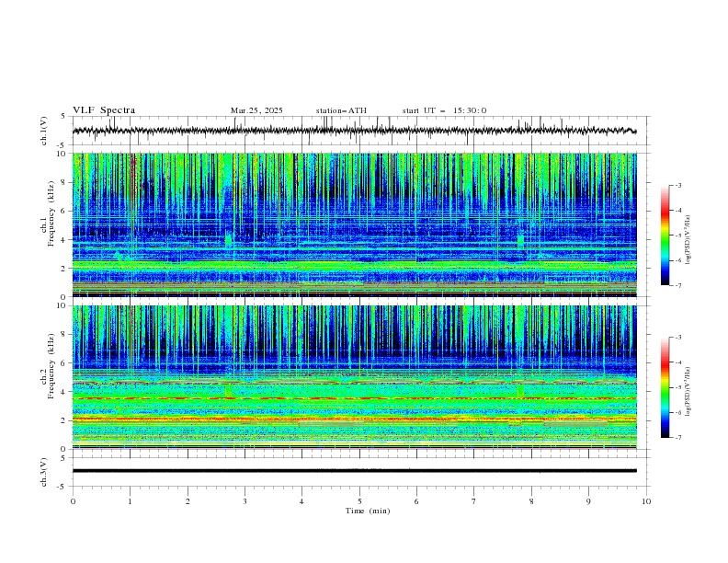Screen dimensions: 728x563
Task: Click lower colorbar log(PSD)(V²/Hz) label
Action: pyautogui.click(x=688, y=392)
